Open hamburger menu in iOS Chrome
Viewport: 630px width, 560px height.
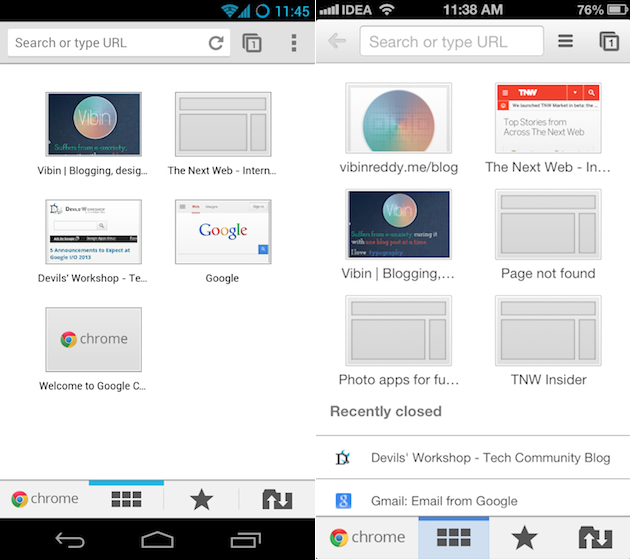point(565,41)
